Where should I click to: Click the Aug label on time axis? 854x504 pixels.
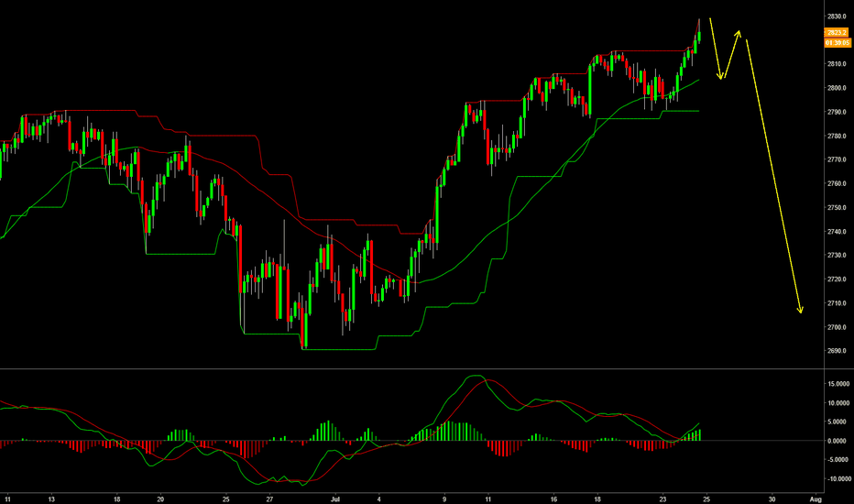tap(816, 499)
